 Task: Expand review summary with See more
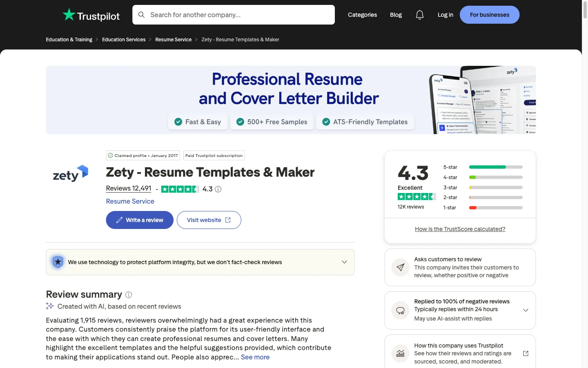point(255,357)
